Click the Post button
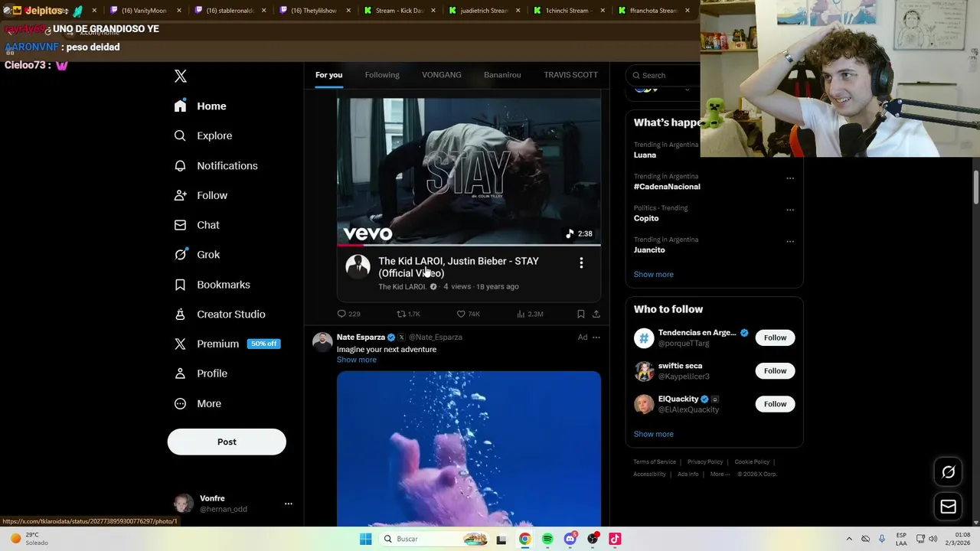Image resolution: width=980 pixels, height=551 pixels. (x=227, y=442)
